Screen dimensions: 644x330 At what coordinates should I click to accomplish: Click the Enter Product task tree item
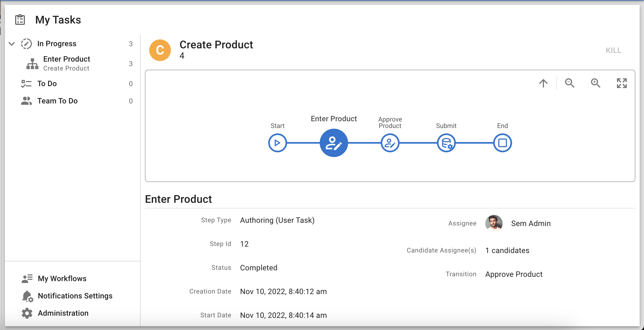pos(67,63)
